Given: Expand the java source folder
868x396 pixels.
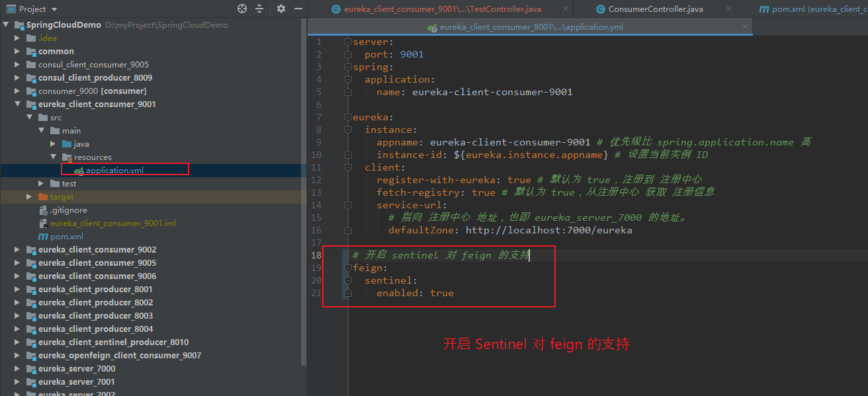Looking at the screenshot, I should 54,144.
